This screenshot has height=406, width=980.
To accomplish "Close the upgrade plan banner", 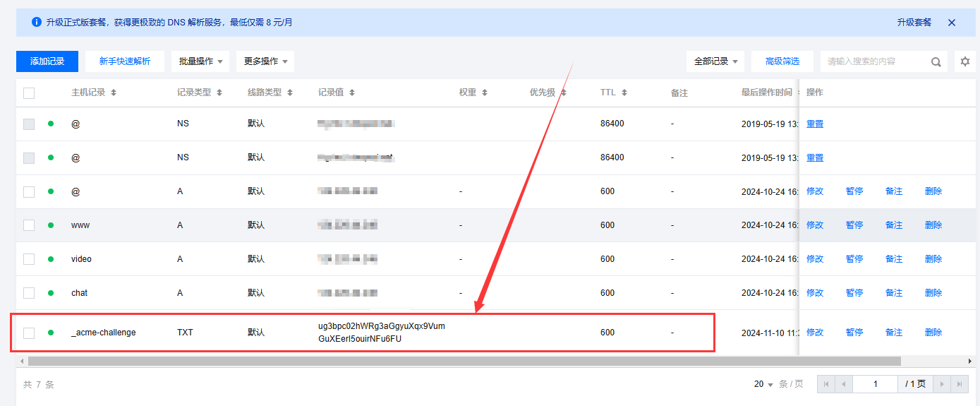I will coord(952,23).
